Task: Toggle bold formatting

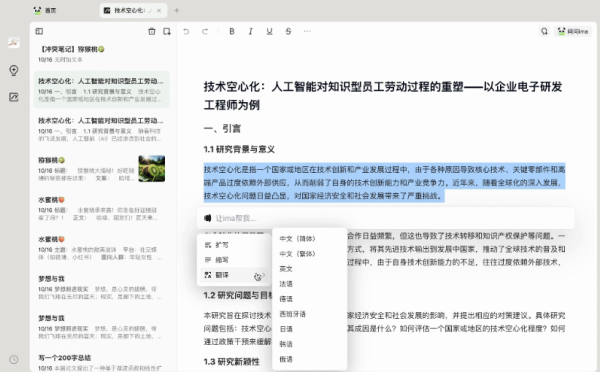Action: pos(232,31)
